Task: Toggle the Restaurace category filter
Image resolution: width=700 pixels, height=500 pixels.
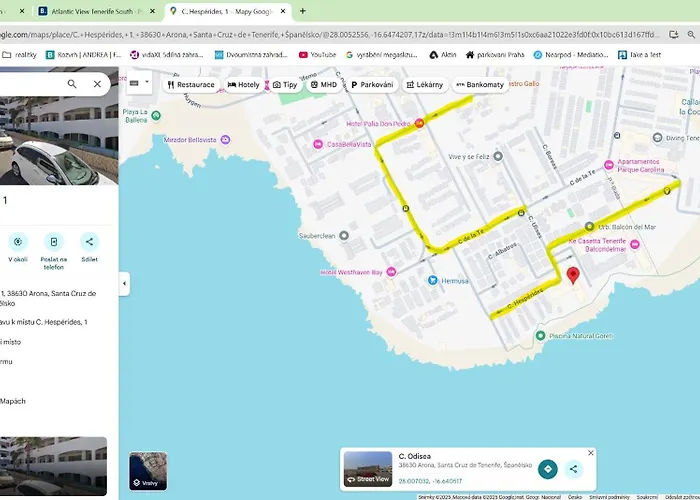Action: coord(190,85)
